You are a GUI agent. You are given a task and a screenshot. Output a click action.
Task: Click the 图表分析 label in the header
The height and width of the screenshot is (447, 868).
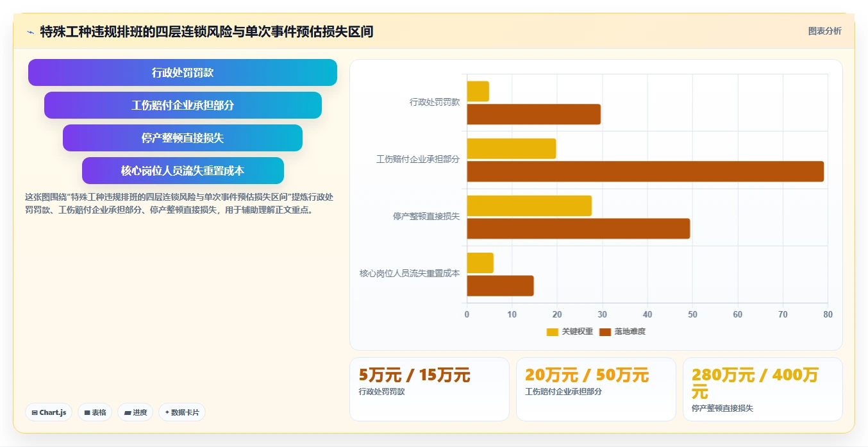point(824,31)
